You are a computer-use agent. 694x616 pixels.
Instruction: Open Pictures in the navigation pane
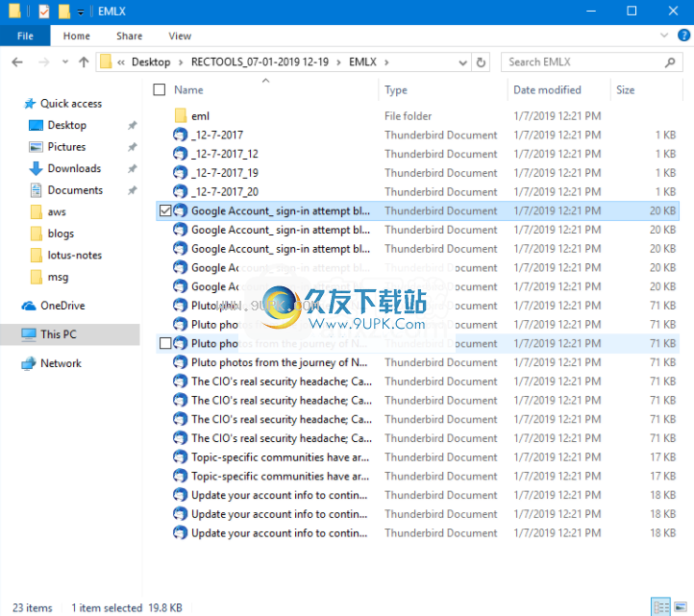point(66,147)
